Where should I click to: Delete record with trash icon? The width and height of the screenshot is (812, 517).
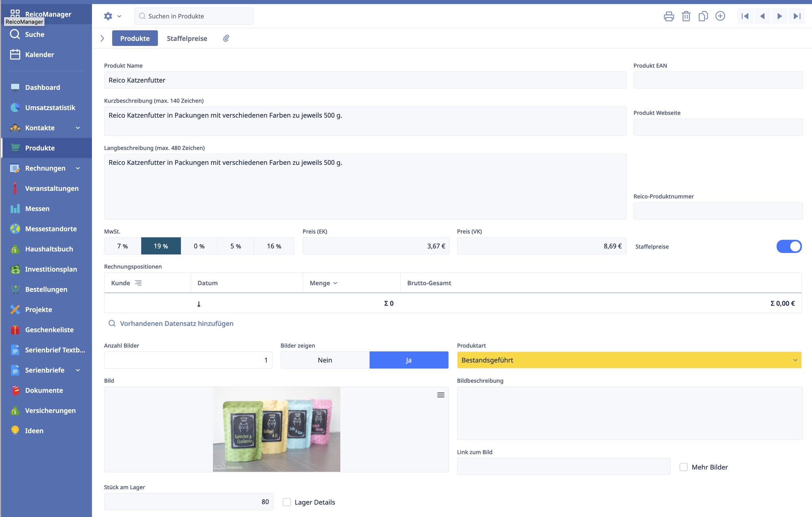pos(686,16)
